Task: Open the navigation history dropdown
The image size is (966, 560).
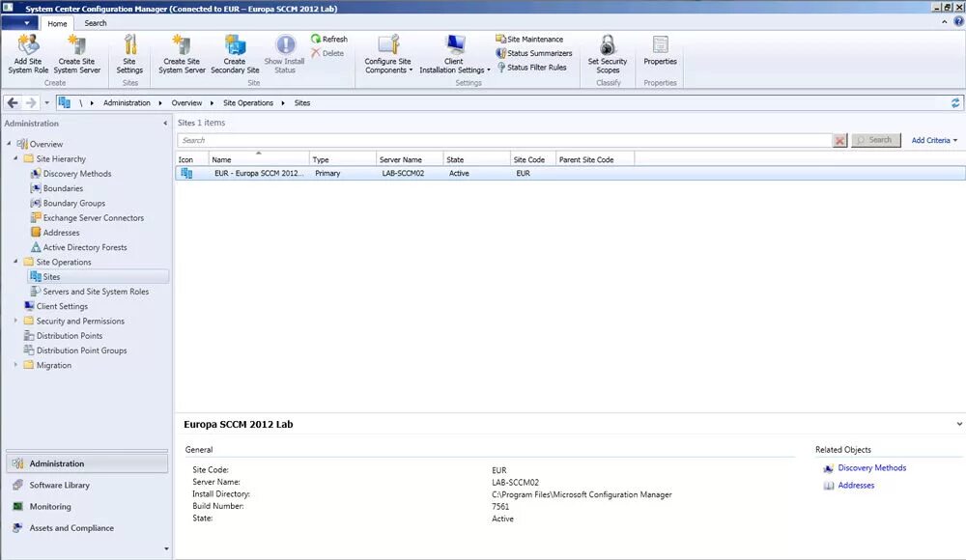Action: (46, 103)
